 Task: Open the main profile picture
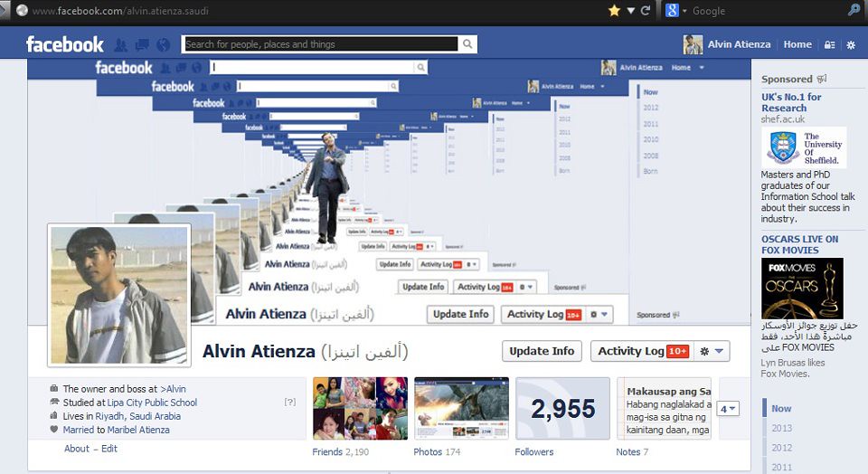[119, 295]
